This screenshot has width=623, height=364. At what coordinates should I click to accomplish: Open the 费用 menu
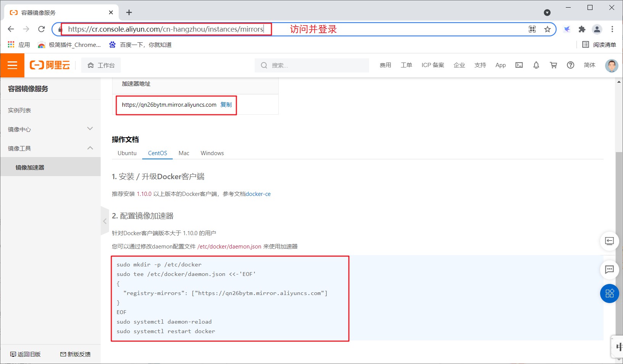[385, 65]
